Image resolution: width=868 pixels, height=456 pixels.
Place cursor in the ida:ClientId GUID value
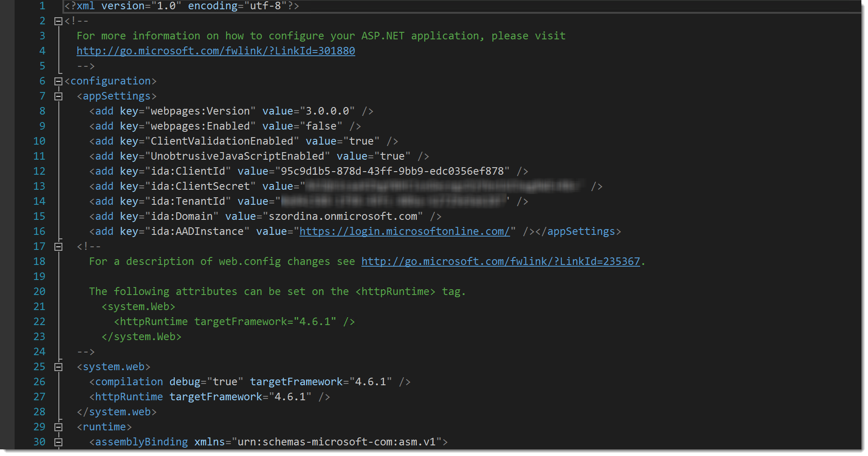[x=392, y=171]
